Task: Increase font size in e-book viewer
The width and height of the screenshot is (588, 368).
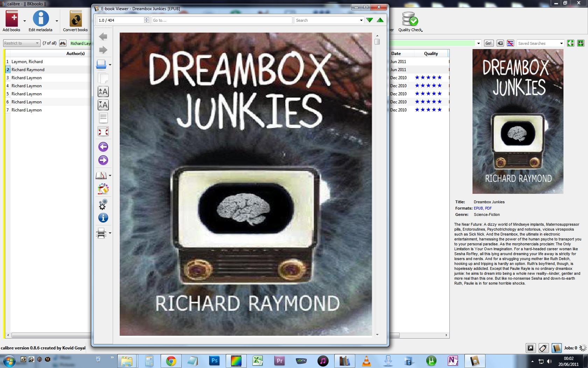Action: click(x=103, y=92)
